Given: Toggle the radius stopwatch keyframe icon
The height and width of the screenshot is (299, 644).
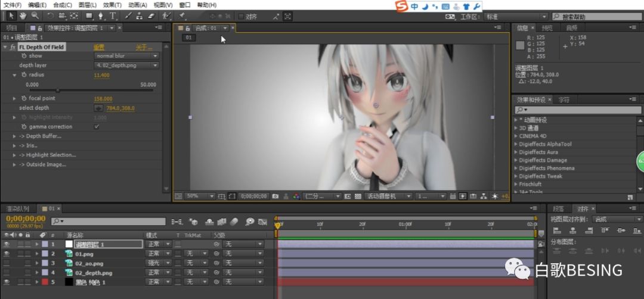Looking at the screenshot, I should (x=24, y=75).
